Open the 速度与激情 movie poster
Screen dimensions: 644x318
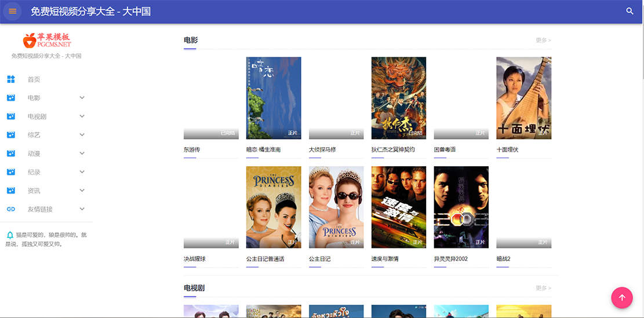(x=398, y=207)
